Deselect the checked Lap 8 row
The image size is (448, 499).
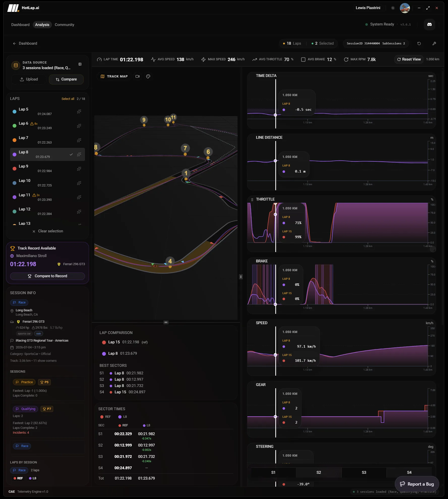click(47, 154)
